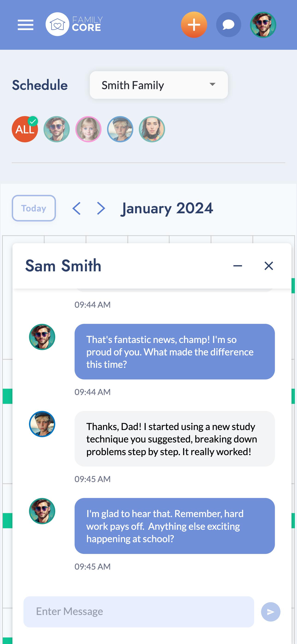This screenshot has width=297, height=644.
Task: Filter schedule by boy with cap avatar
Action: pyautogui.click(x=120, y=129)
